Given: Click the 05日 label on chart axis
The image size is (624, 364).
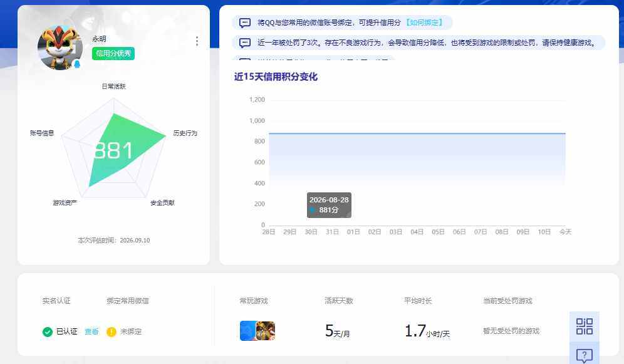Looking at the screenshot, I should tap(438, 232).
